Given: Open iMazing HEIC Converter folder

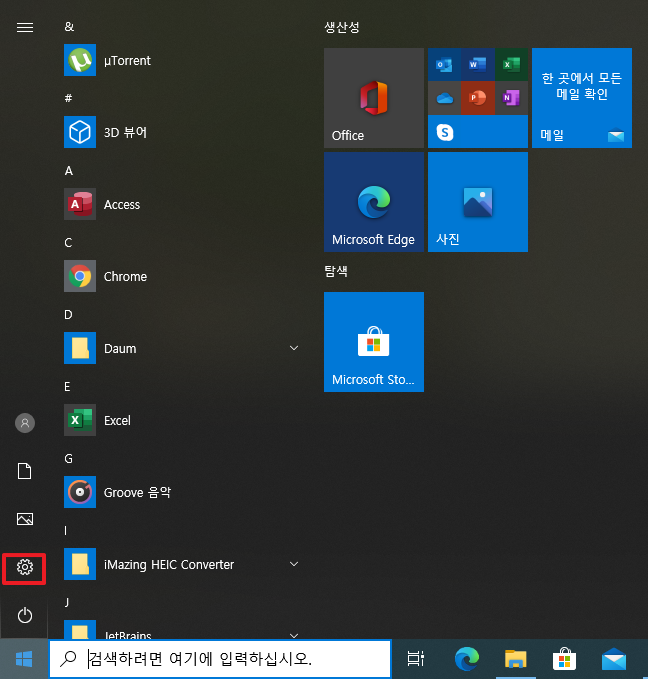Looking at the screenshot, I should point(181,564).
